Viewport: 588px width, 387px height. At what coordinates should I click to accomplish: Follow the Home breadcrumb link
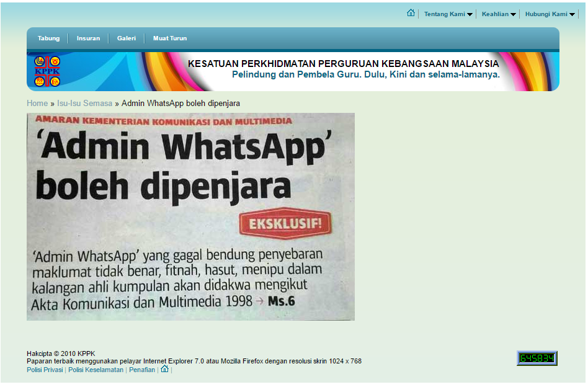(x=37, y=104)
